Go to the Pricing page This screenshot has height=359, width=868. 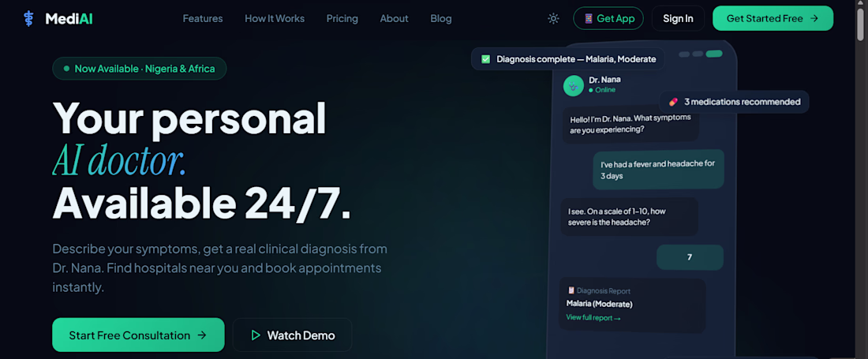point(342,18)
